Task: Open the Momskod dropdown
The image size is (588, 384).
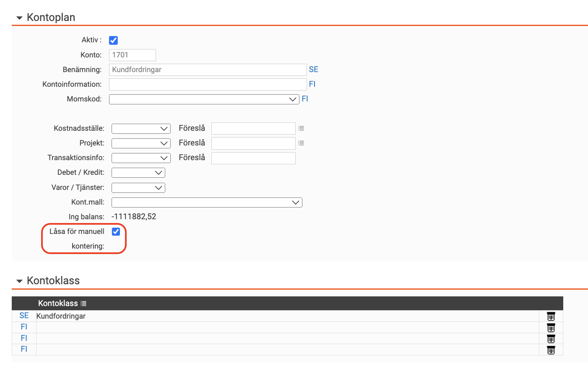Action: [204, 99]
